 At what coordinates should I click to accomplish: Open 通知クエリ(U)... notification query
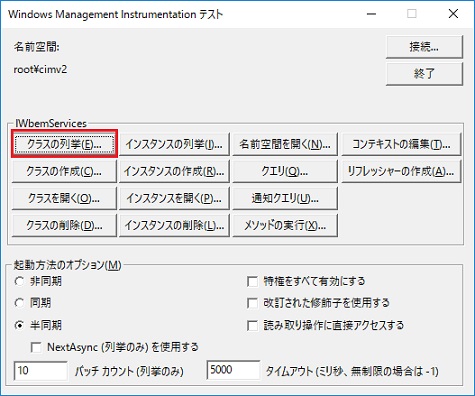(x=285, y=198)
